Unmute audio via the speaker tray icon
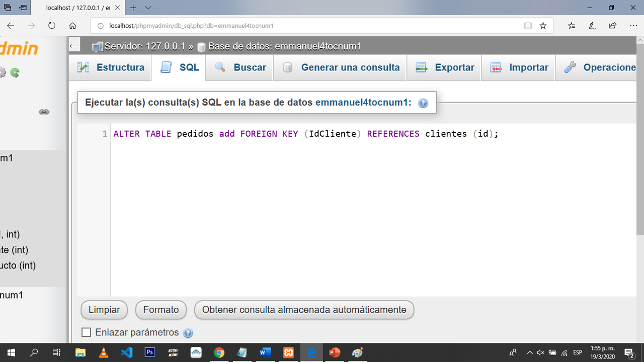The width and height of the screenshot is (644, 362). (x=540, y=352)
